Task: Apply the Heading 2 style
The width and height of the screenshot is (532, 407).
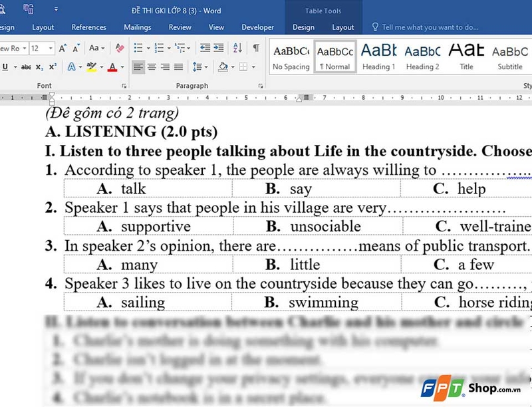Action: [422, 57]
